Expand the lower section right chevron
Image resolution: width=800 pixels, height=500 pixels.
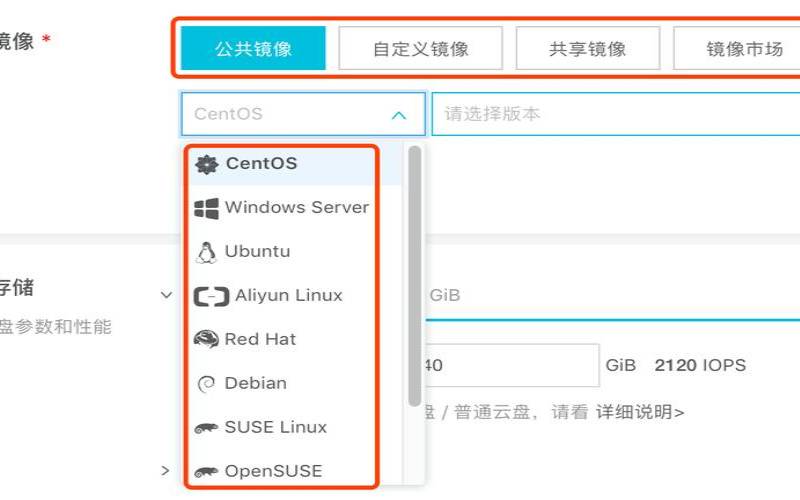165,470
